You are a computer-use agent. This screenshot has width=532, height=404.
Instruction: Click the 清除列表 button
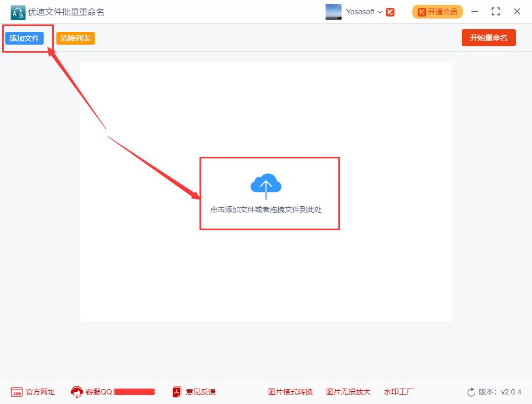pos(76,38)
